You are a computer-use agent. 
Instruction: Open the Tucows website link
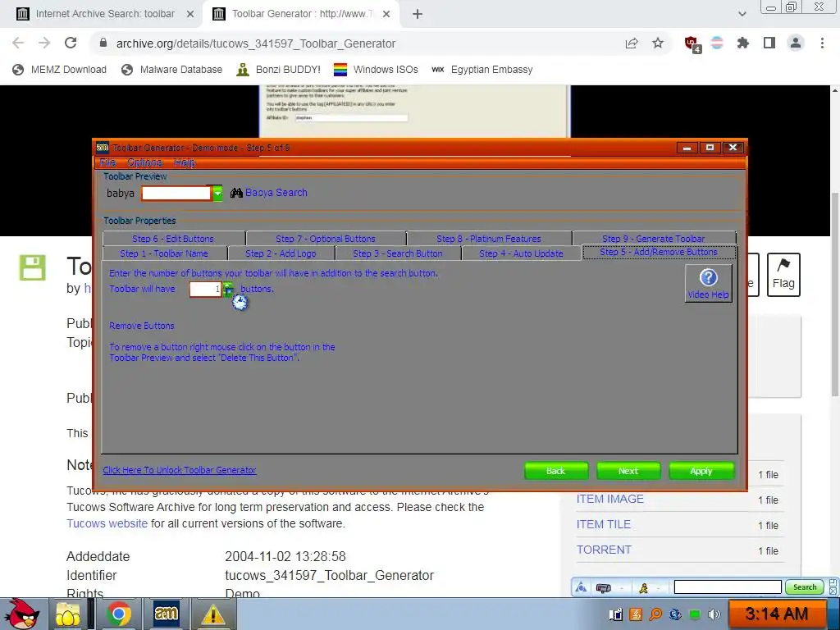[x=107, y=523]
